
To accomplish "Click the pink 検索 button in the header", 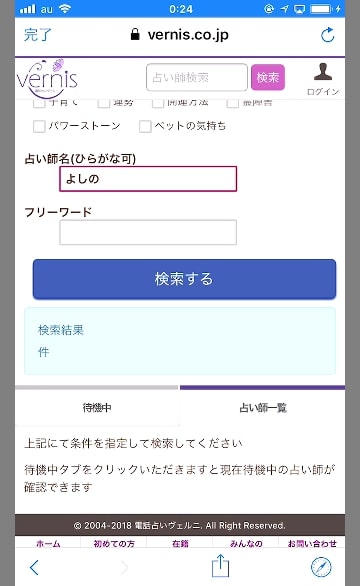I will (268, 77).
